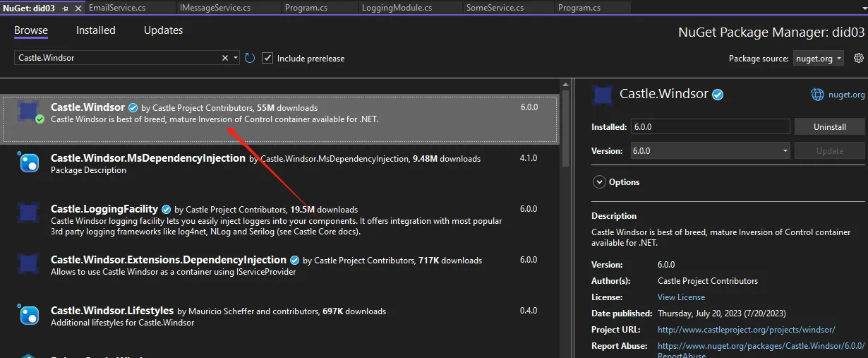Select the Castle.LoggingFacility package title
This screenshot has height=358, width=868.
pyautogui.click(x=104, y=209)
